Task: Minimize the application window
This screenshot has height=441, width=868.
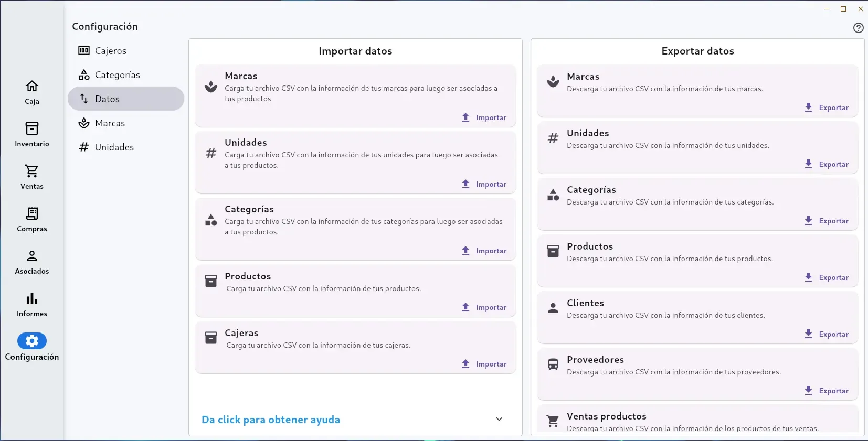Action: pos(827,9)
